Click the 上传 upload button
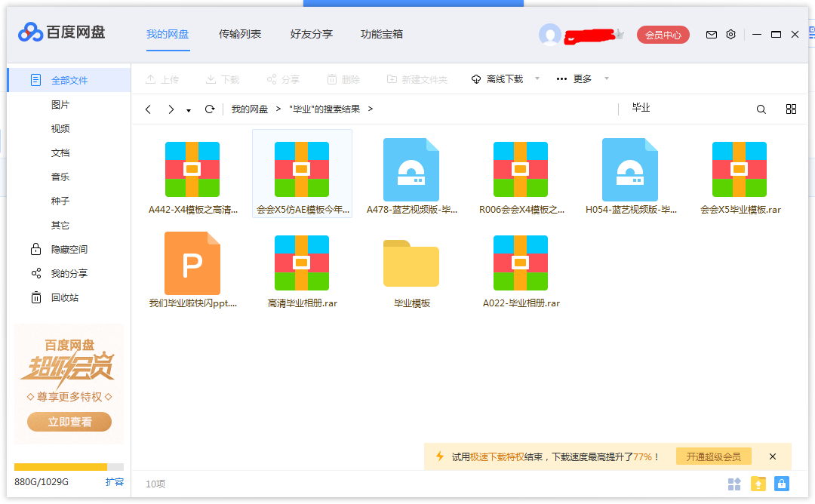 [x=162, y=79]
